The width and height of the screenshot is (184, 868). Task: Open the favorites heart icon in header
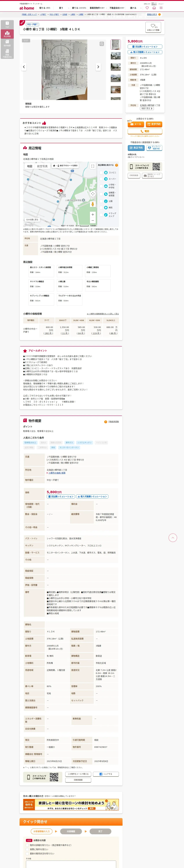(x=147, y=8)
